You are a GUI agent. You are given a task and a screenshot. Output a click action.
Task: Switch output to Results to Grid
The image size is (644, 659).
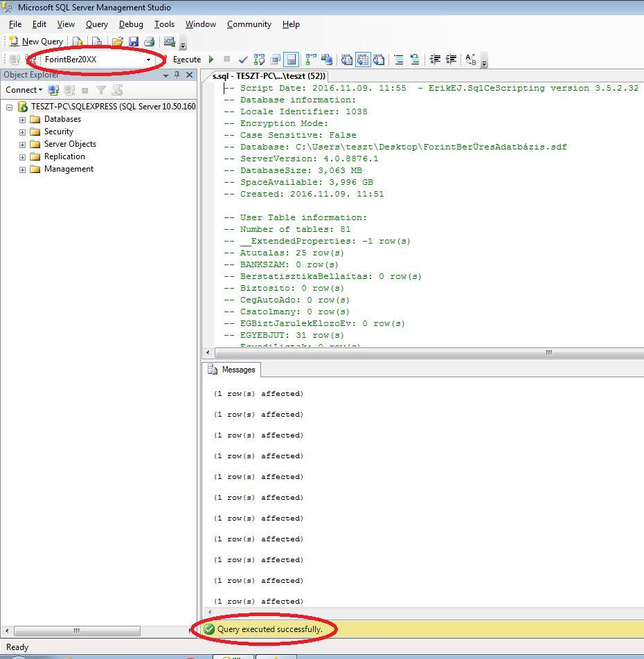(x=363, y=60)
